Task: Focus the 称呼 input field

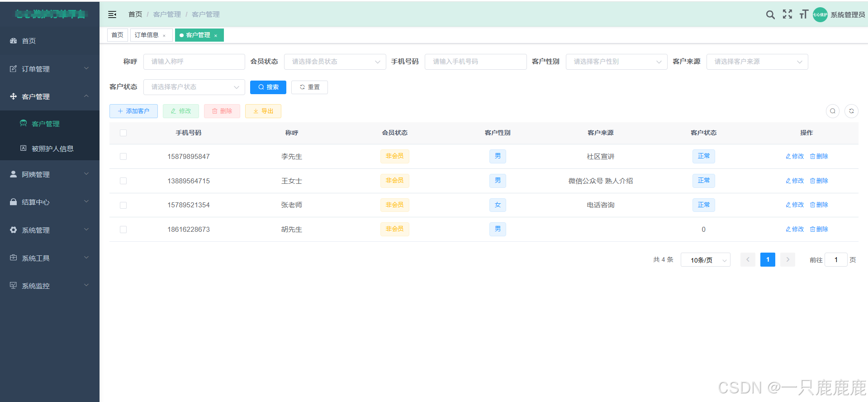Action: [194, 62]
